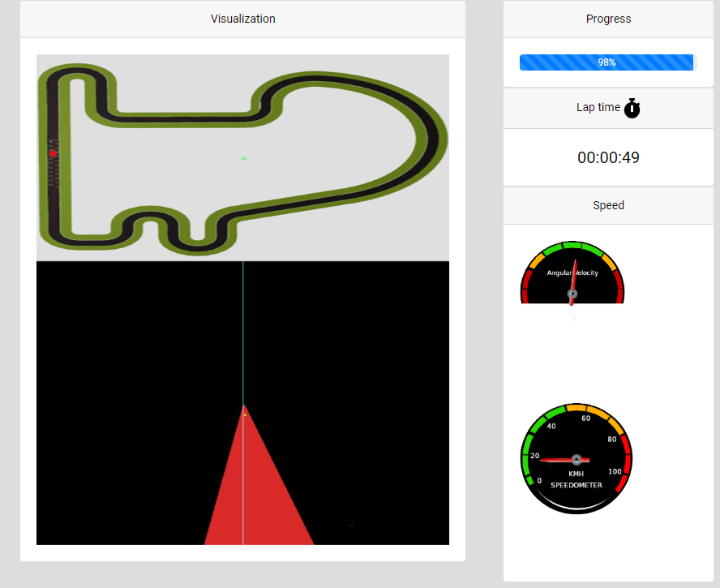720x588 pixels.
Task: Click the yellow dot at the red triangle tip
Action: pyautogui.click(x=244, y=414)
